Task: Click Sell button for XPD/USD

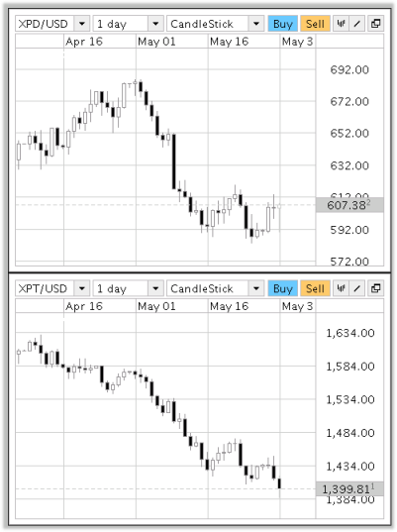Action: point(315,24)
